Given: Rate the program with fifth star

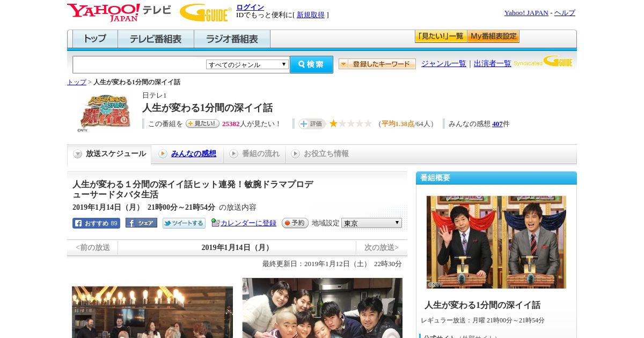Looking at the screenshot, I should tap(368, 123).
